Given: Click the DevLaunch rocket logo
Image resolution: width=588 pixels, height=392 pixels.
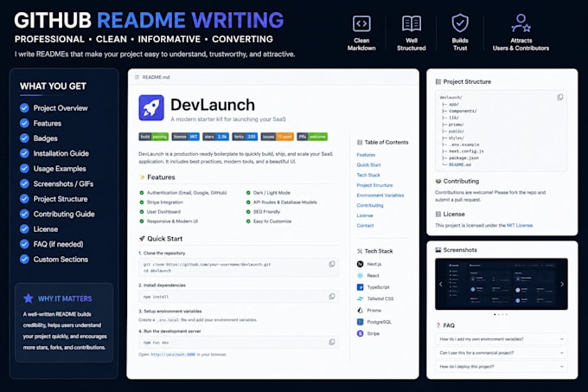Looking at the screenshot, I should coord(151,107).
